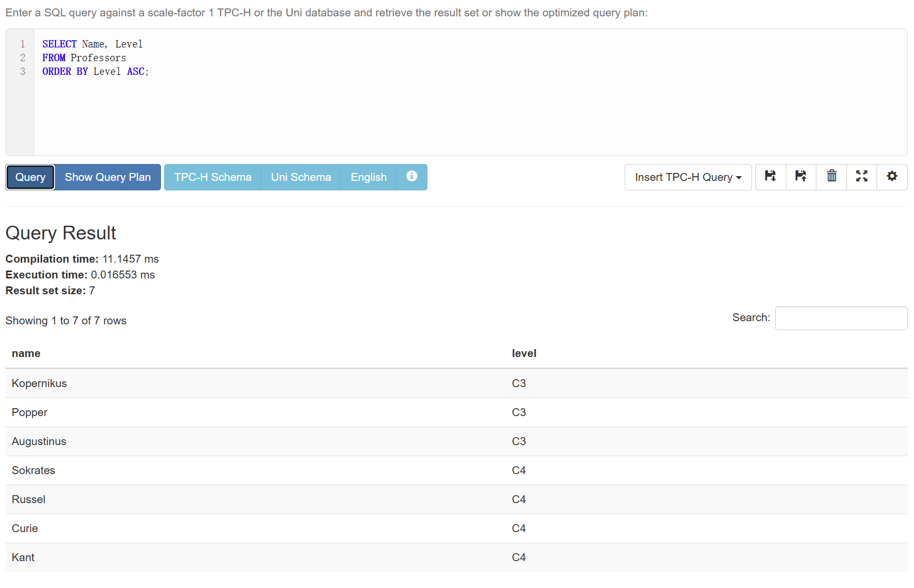The width and height of the screenshot is (914, 588).
Task: Select the Kopernikus row in results
Action: [x=40, y=383]
